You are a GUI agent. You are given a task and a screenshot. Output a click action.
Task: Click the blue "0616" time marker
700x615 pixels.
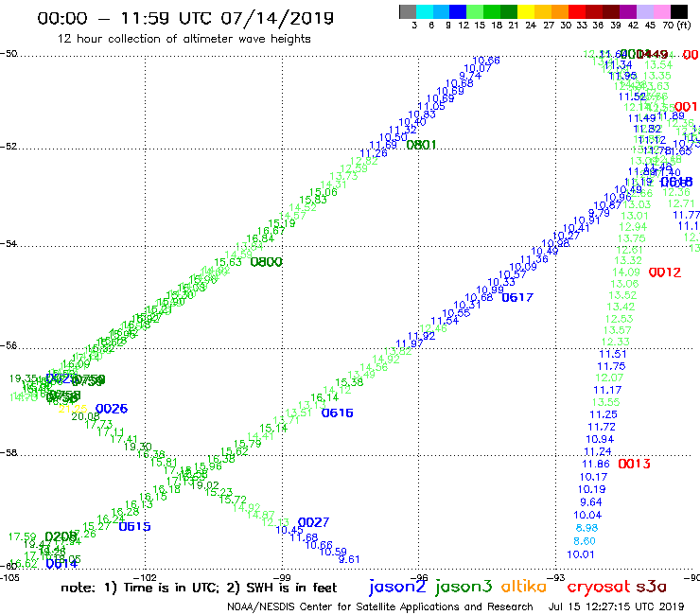pyautogui.click(x=337, y=413)
